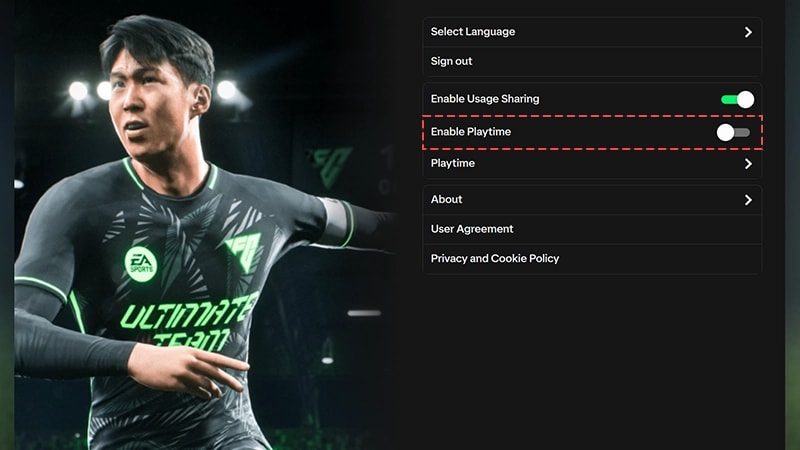Expand the Select Language chevron arrow
Screen dimensions: 800x450
tap(748, 32)
